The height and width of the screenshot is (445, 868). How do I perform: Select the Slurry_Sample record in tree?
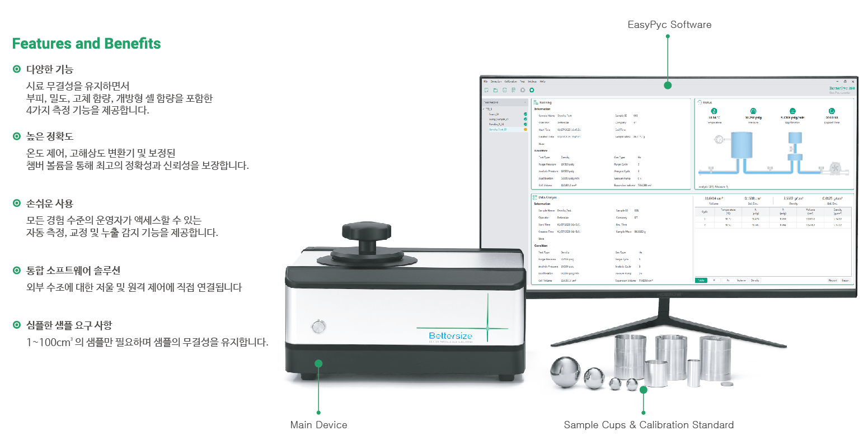(x=498, y=119)
